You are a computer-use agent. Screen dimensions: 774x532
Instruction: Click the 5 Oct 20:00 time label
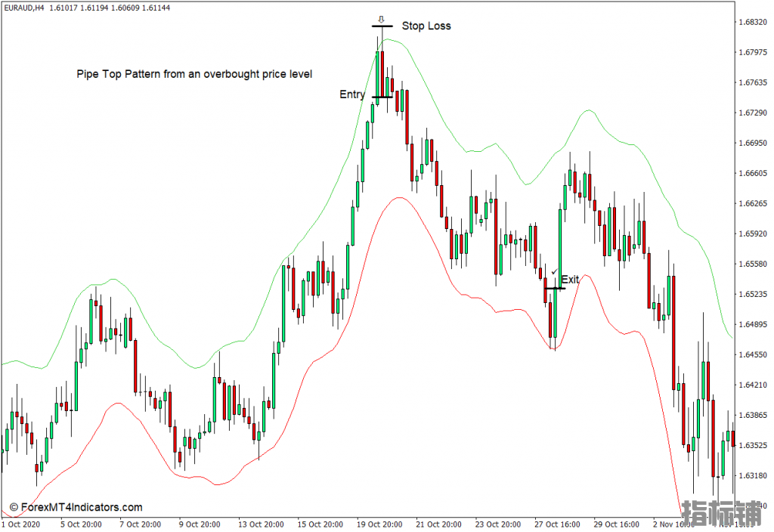tap(81, 524)
